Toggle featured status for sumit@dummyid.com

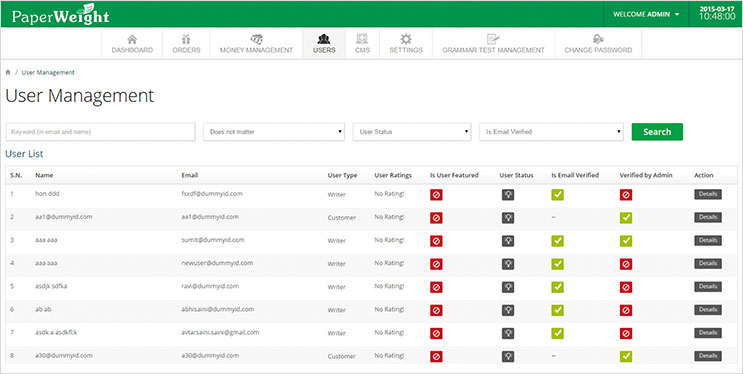[x=436, y=241]
